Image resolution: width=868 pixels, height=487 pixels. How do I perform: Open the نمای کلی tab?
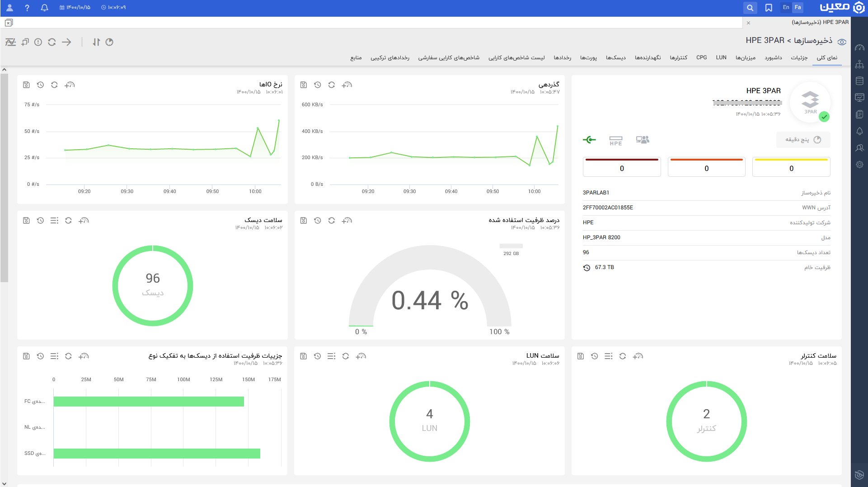point(827,57)
